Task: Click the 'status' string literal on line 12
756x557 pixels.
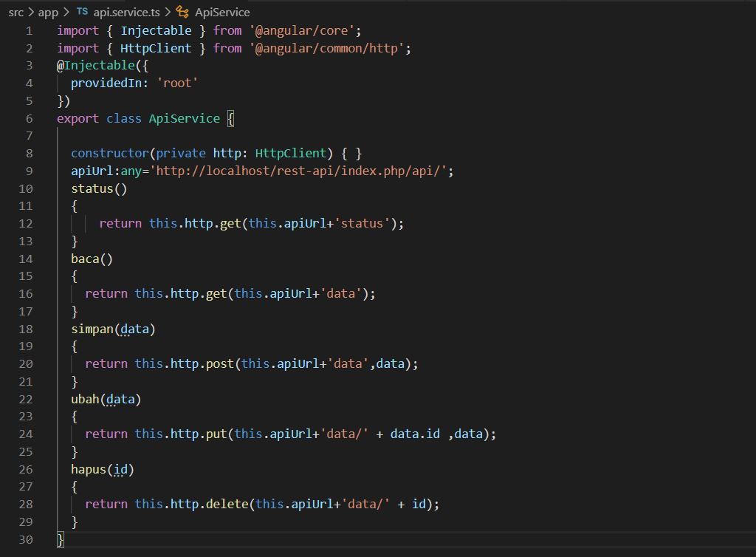Action: (362, 224)
